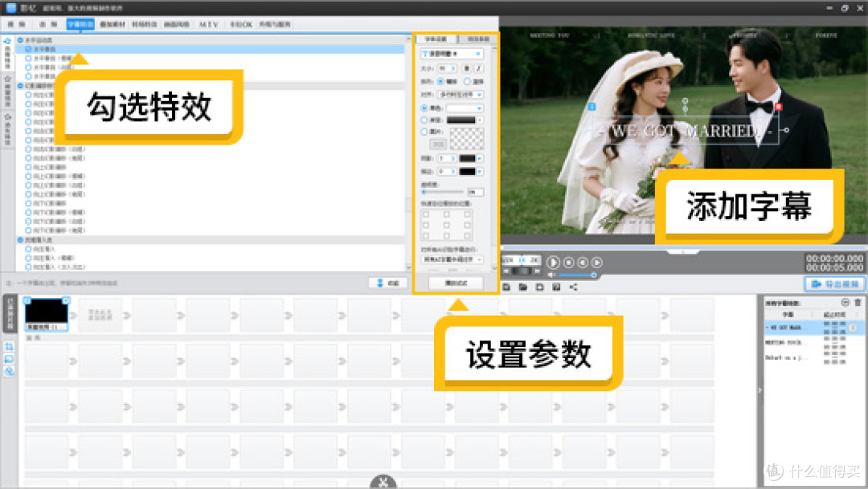Click the third icon below the player controls
Screen dimensions: 868x489
[540, 287]
